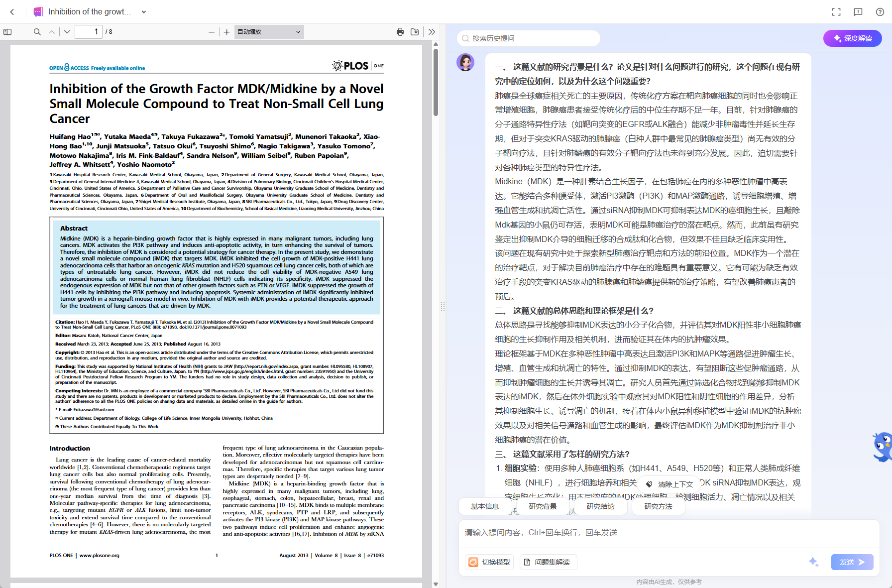Click the FukazawaT@aol.com email text

[x=94, y=410]
